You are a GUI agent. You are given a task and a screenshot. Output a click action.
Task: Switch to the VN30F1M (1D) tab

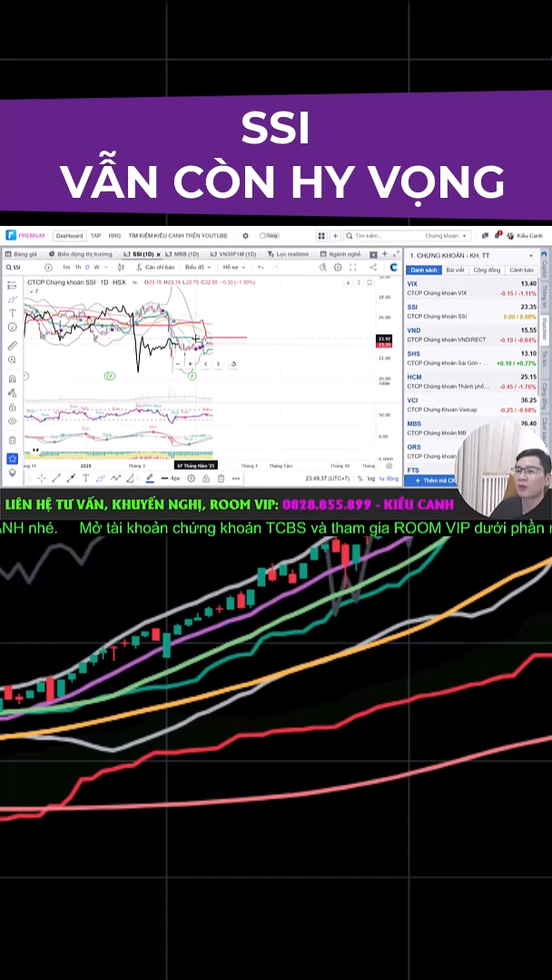coord(234,254)
